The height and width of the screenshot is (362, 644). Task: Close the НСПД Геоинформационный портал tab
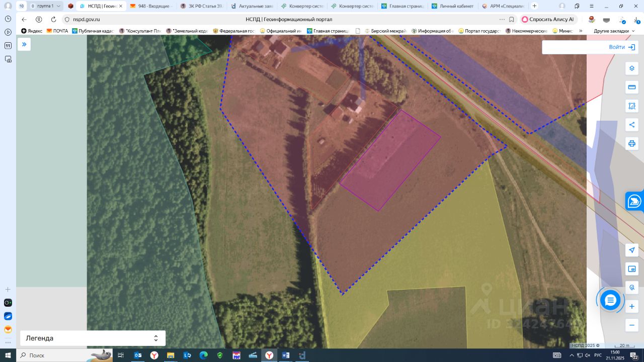pos(121,6)
